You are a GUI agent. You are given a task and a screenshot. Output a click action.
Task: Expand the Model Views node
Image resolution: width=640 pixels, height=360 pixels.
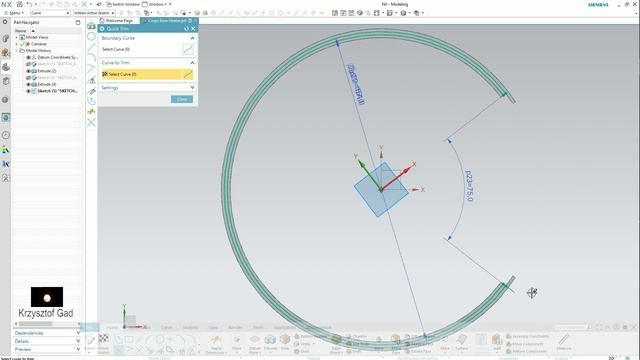(17, 37)
